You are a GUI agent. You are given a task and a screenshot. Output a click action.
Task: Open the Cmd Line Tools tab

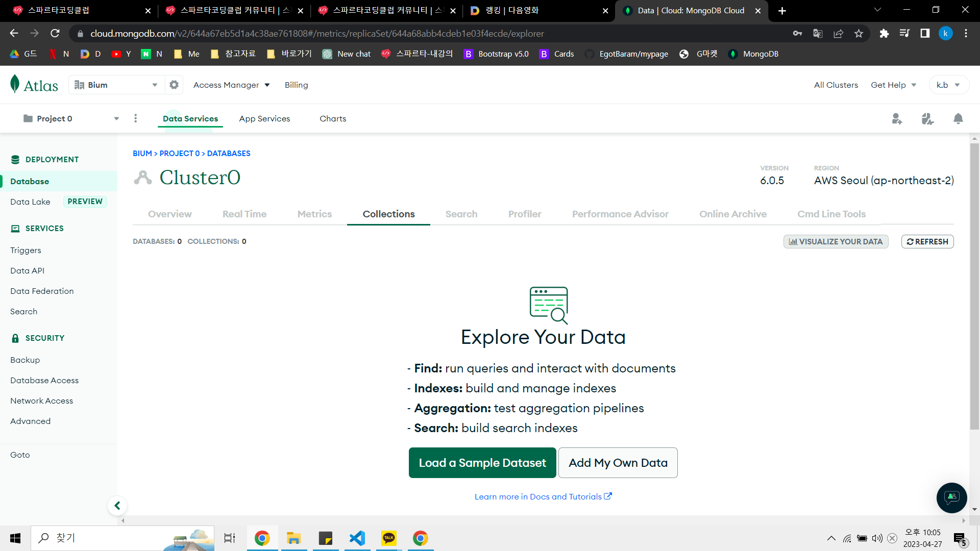pyautogui.click(x=831, y=214)
